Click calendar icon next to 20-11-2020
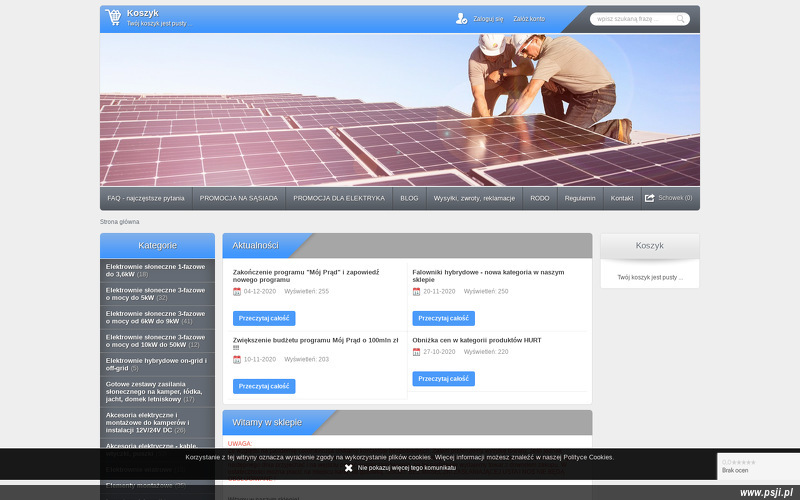 pyautogui.click(x=416, y=292)
